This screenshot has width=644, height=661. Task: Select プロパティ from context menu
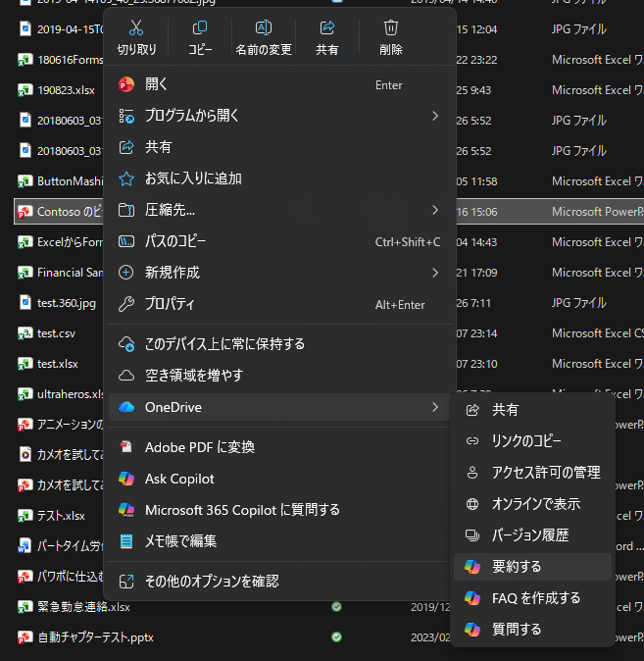pyautogui.click(x=170, y=304)
